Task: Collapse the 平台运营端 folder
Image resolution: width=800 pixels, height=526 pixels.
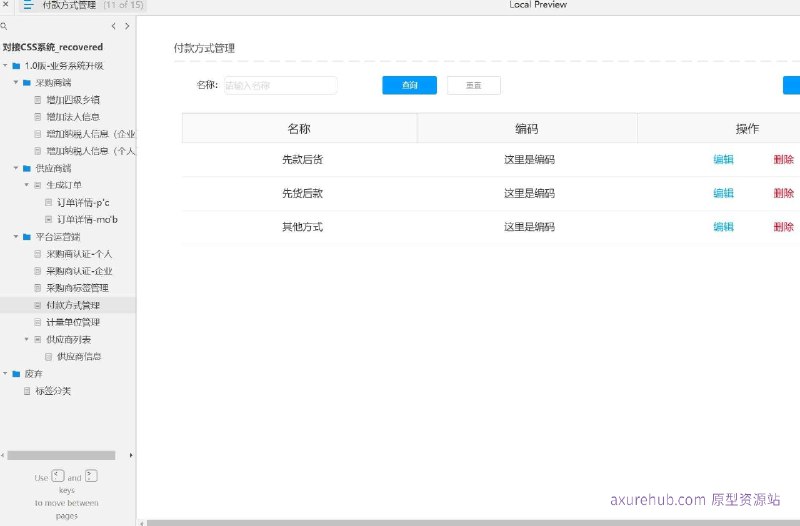Action: [16, 236]
